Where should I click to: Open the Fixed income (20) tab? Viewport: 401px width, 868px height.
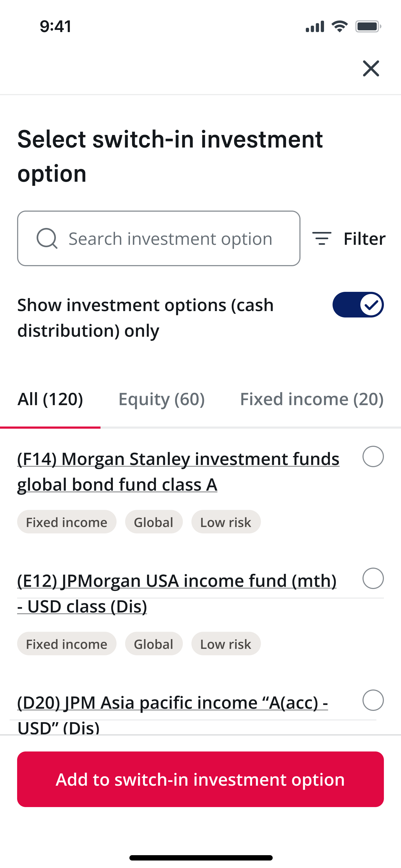tap(312, 399)
